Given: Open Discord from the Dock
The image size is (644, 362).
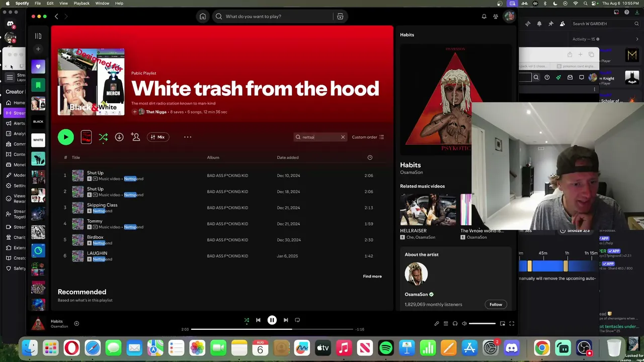Looking at the screenshot, I should pos(511,347).
